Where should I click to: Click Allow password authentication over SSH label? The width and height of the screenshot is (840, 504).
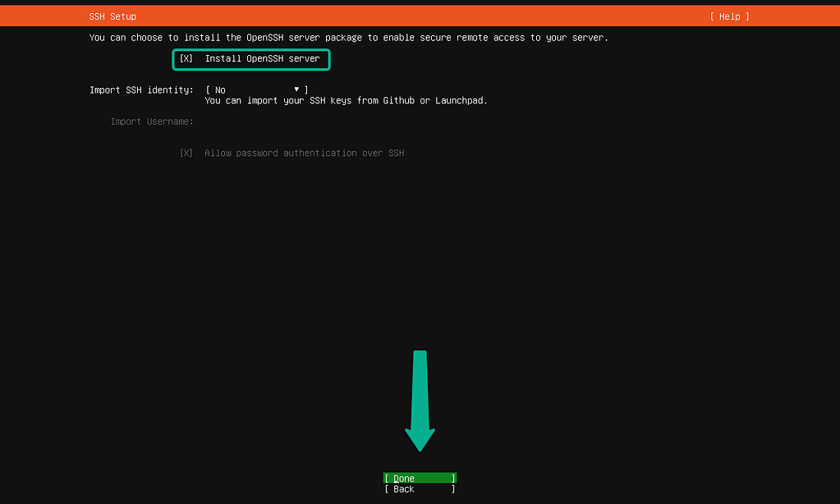[304, 153]
